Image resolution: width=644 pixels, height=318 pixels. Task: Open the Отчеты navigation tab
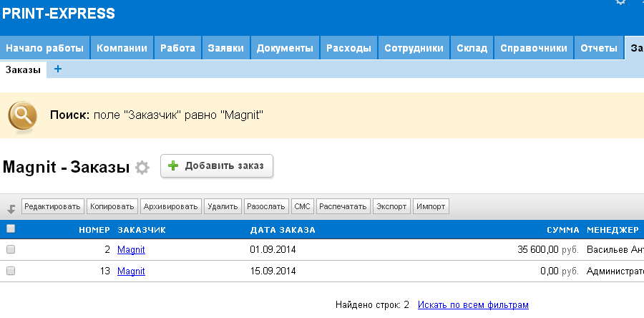(599, 49)
